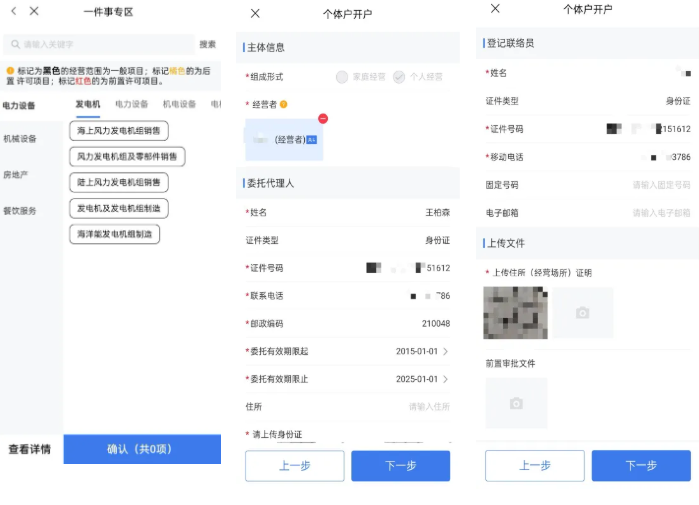Screen dimensions: 699x505
Task: Open the 委托有效期限起 date picker arrow
Action: coord(445,352)
